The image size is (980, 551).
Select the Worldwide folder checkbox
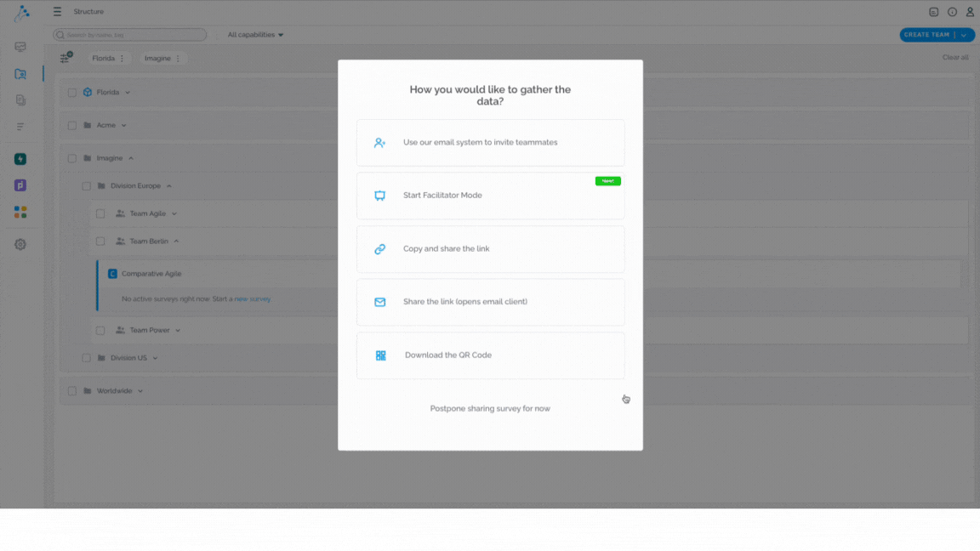pos(71,391)
